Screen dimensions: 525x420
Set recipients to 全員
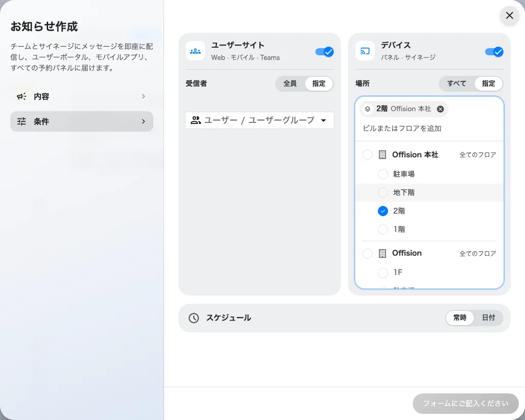(290, 83)
